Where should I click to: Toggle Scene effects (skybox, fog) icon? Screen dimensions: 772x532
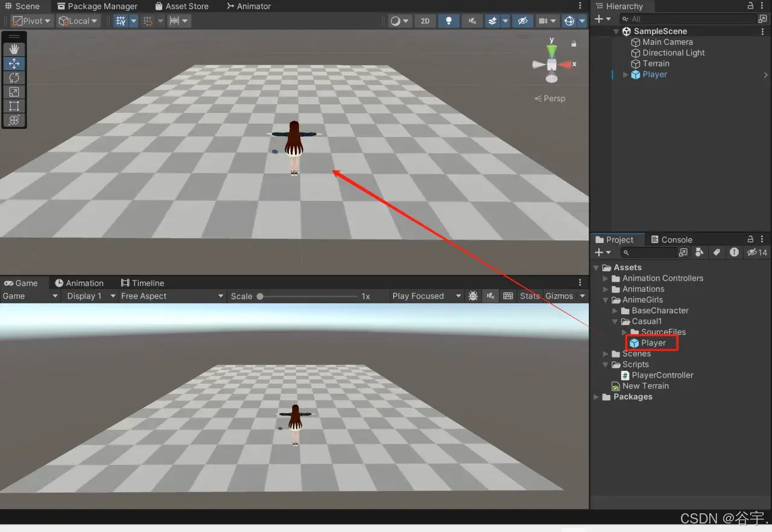(x=492, y=21)
